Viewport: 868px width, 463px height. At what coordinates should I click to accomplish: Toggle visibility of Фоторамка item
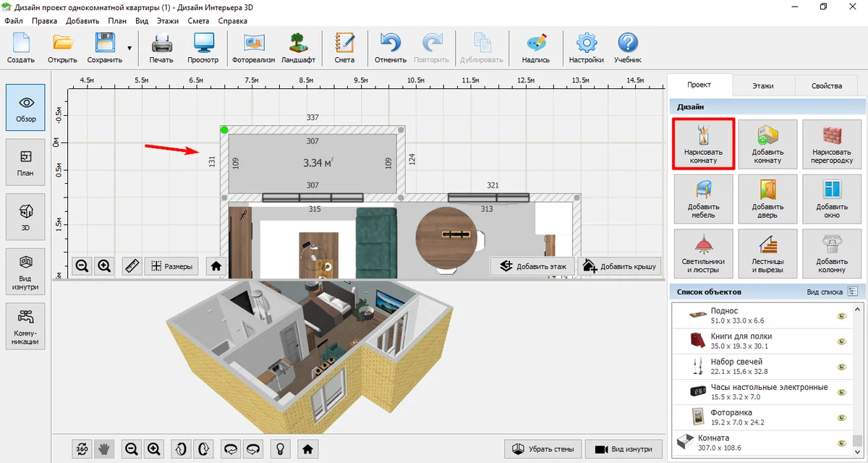coord(841,417)
